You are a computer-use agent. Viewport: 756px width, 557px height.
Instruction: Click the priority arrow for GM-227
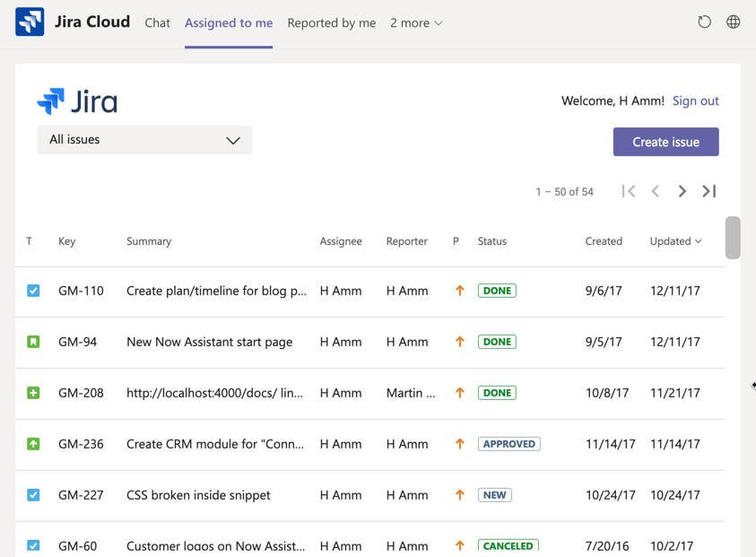point(460,495)
